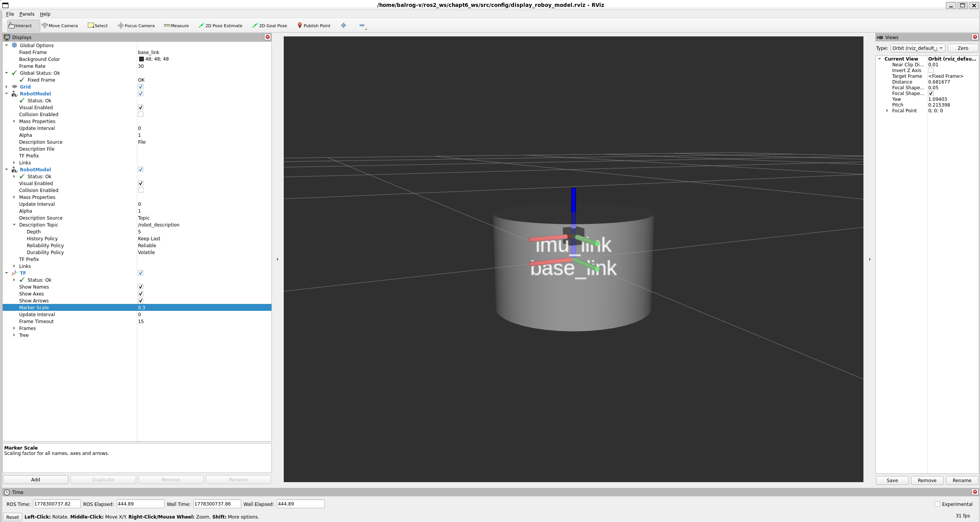
Task: Collapse the Displays panel with left arrow handle
Action: point(277,259)
